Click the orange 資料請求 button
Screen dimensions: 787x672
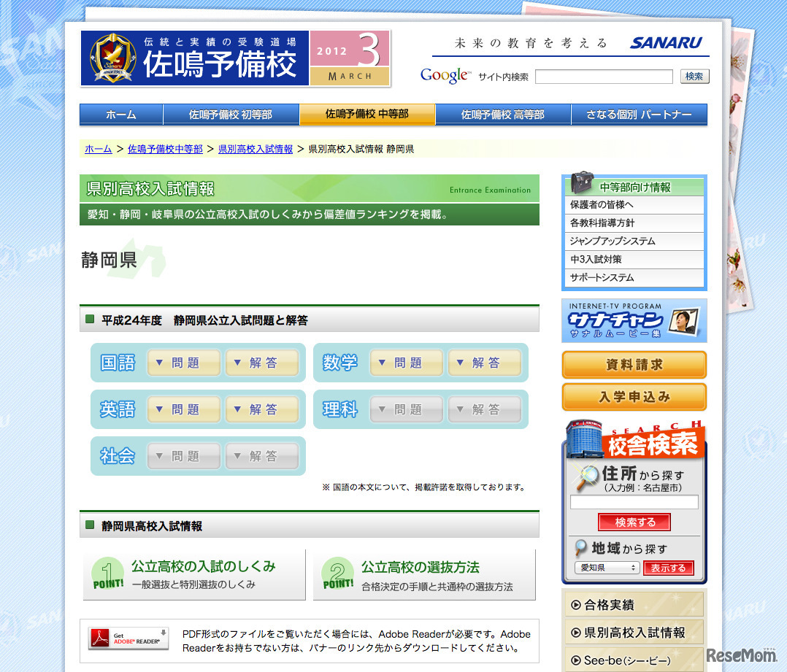pyautogui.click(x=634, y=365)
